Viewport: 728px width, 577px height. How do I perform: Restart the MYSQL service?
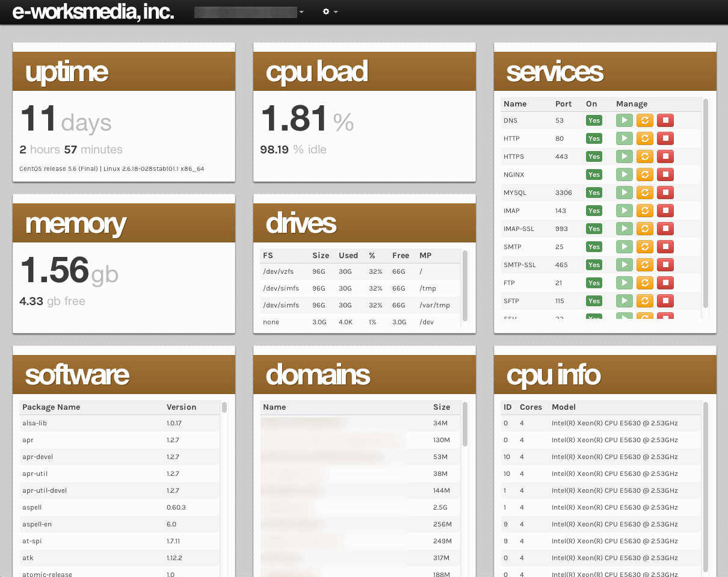click(x=644, y=193)
